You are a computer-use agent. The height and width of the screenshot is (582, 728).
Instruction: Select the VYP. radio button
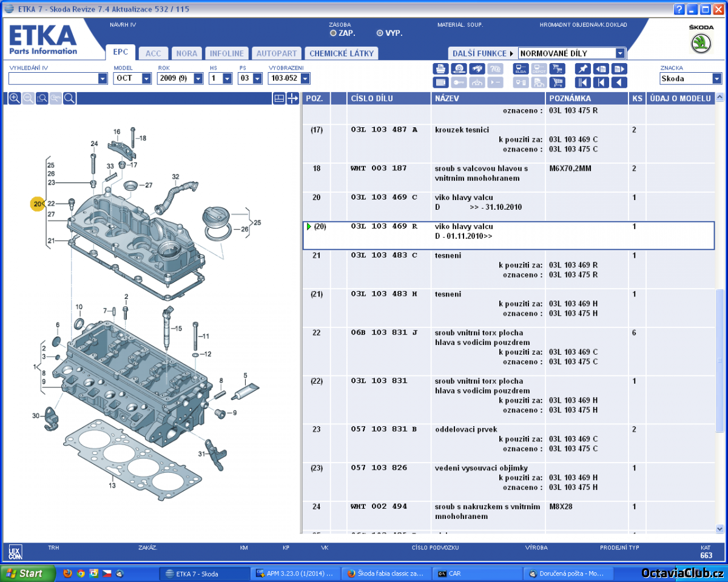point(380,33)
